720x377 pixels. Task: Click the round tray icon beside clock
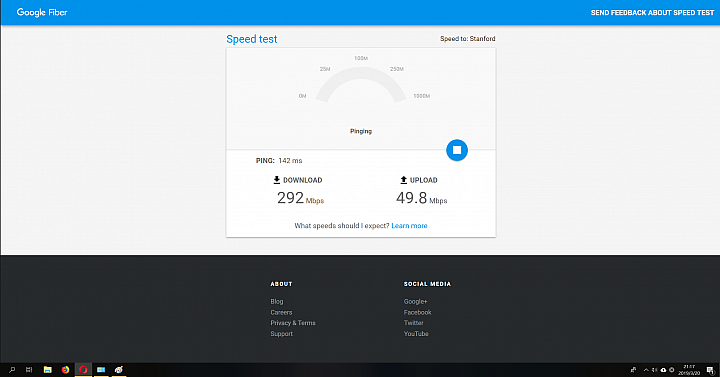coord(672,370)
